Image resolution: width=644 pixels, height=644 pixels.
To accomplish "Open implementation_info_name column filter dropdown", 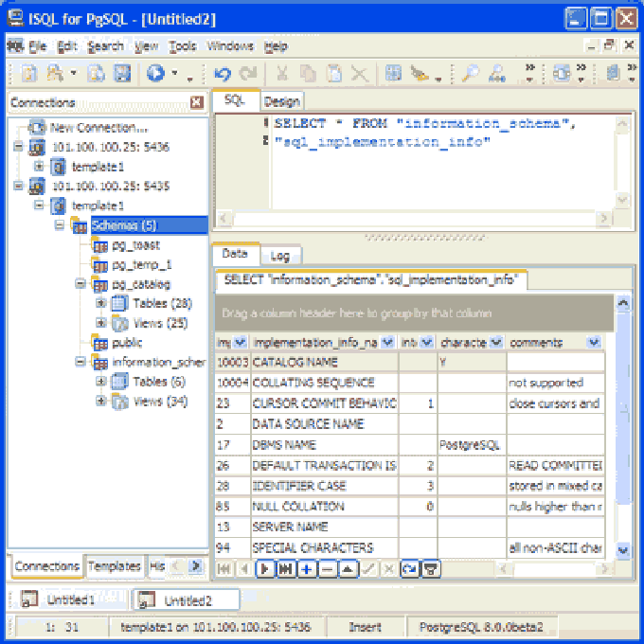I will (x=387, y=342).
